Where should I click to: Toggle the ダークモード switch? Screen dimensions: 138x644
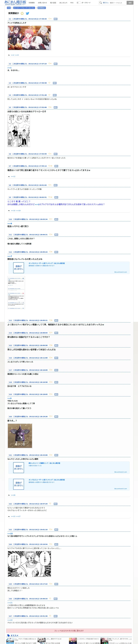79,3
